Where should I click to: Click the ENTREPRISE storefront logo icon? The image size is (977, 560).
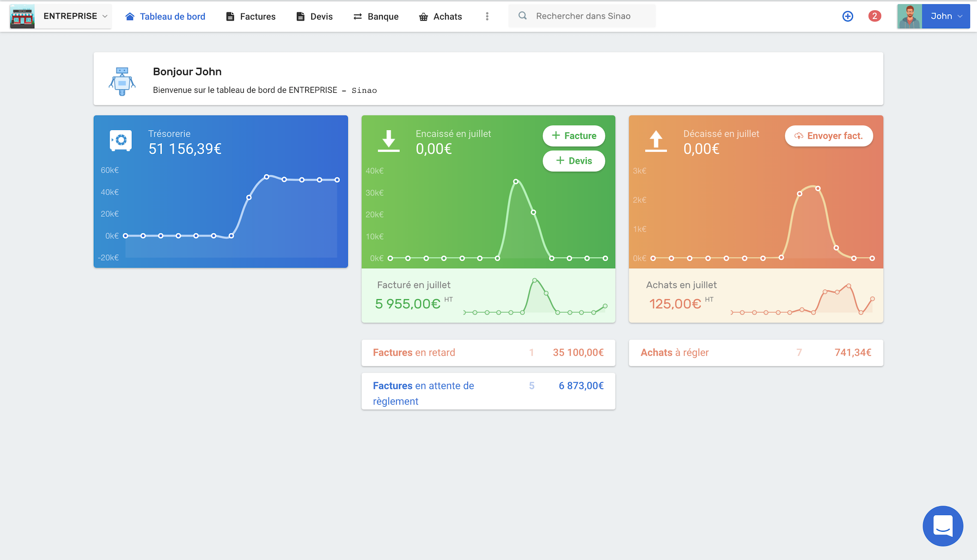[22, 16]
